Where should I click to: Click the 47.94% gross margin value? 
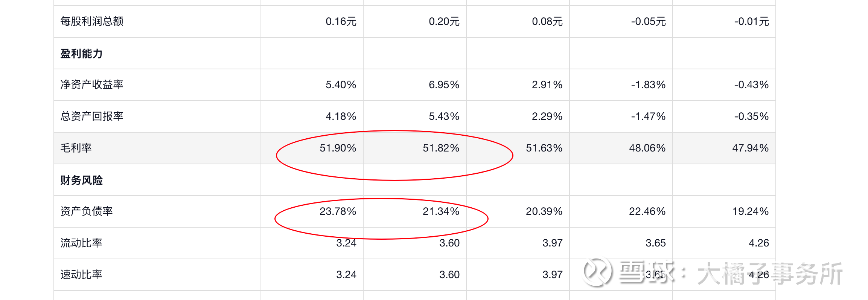750,148
